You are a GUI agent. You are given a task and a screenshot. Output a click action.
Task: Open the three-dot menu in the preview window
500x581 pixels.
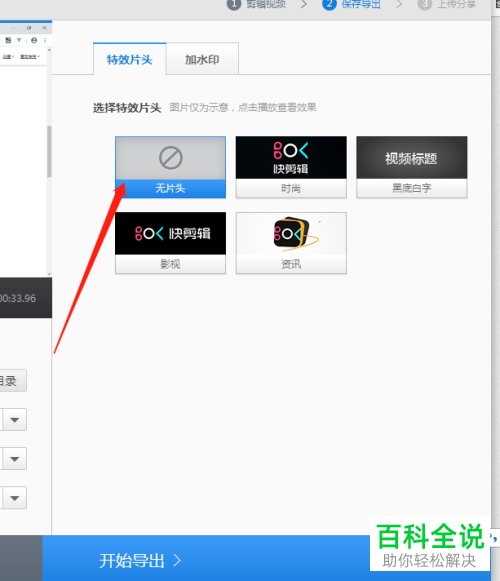point(45,40)
